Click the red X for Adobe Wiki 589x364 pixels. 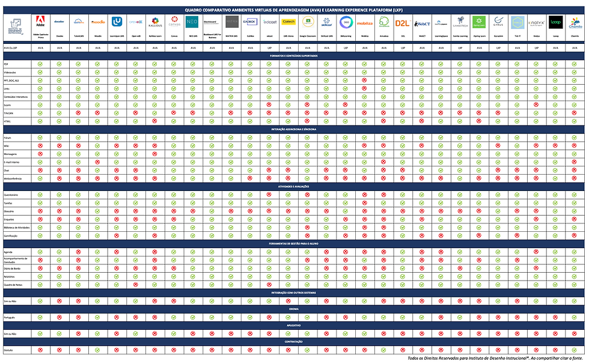pos(40,145)
